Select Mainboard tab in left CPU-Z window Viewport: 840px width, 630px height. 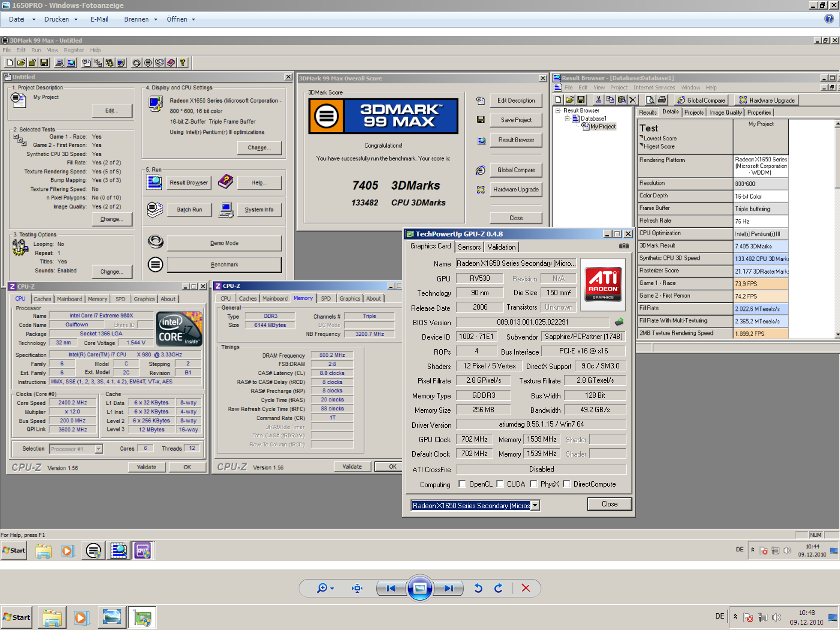[70, 299]
